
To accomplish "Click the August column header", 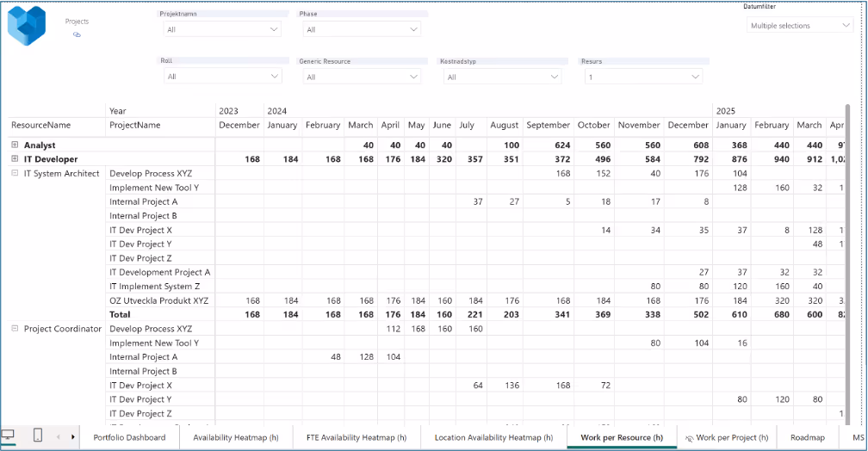I will pyautogui.click(x=505, y=125).
